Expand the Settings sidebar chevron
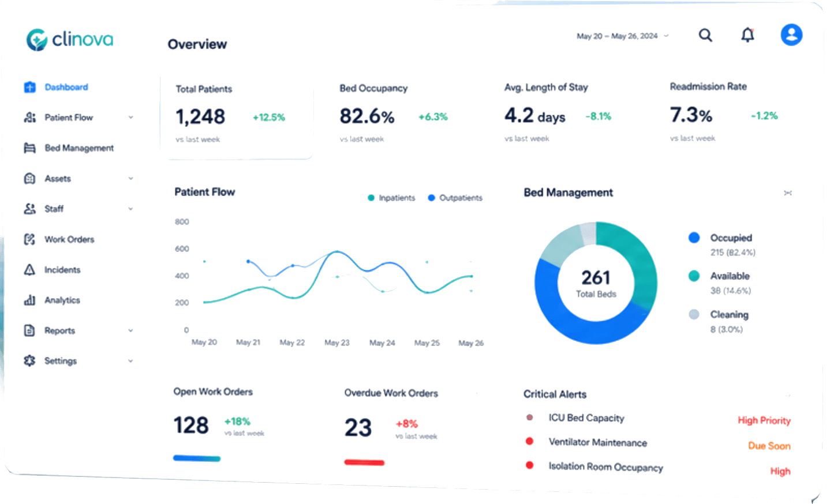Image resolution: width=830 pixels, height=504 pixels. coord(131,361)
